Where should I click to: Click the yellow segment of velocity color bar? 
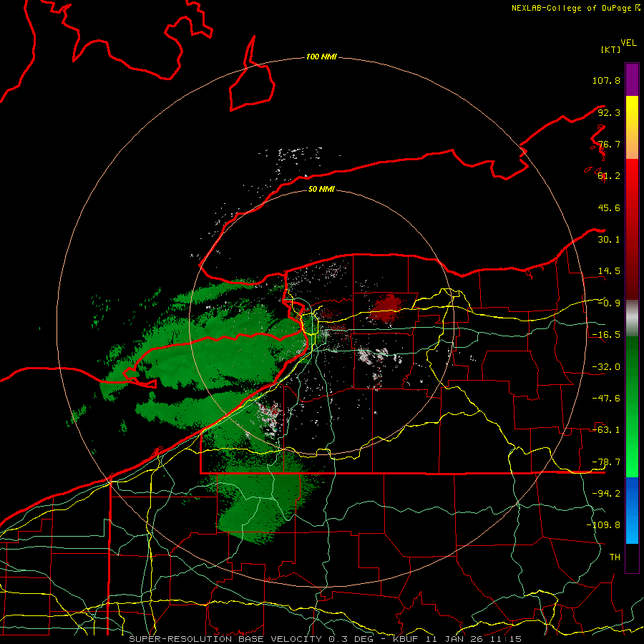(x=632, y=127)
